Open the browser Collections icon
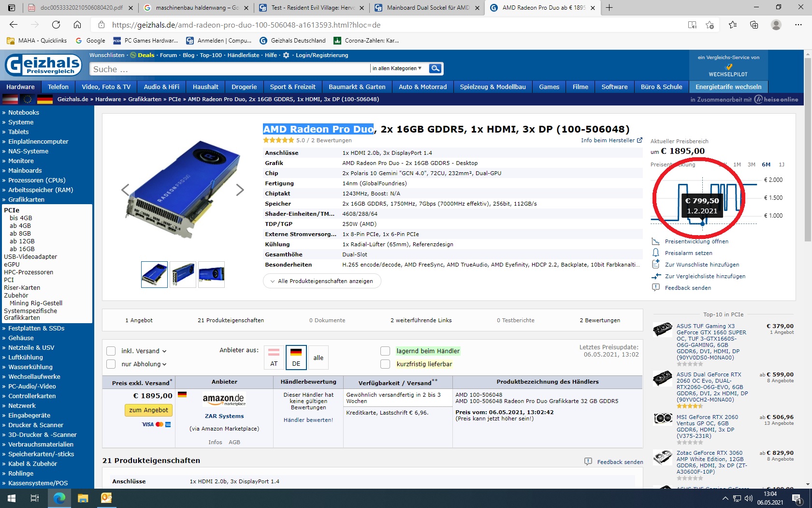This screenshot has height=508, width=812. tap(754, 25)
